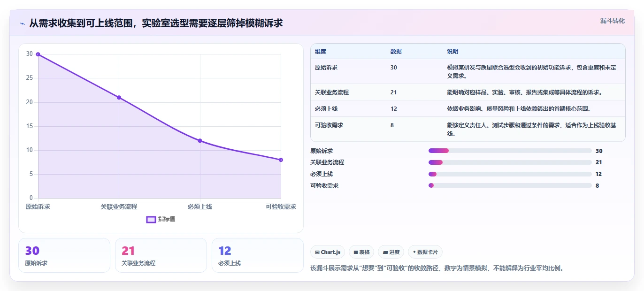This screenshot has height=291, width=644.
Task: Toggle the 指标值 legend label
Action: click(x=167, y=219)
